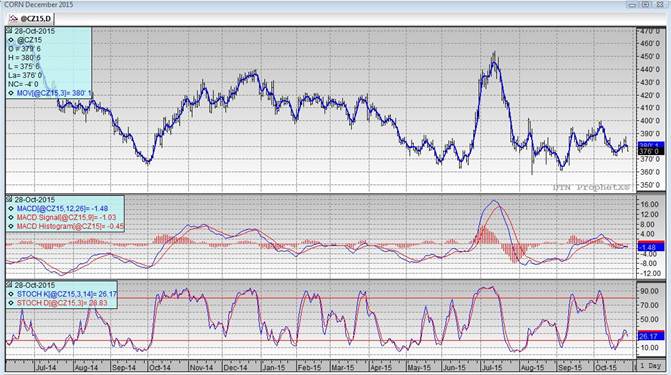This screenshot has width=671, height=375.
Task: Click the 400'0 price axis label
Action: point(651,121)
